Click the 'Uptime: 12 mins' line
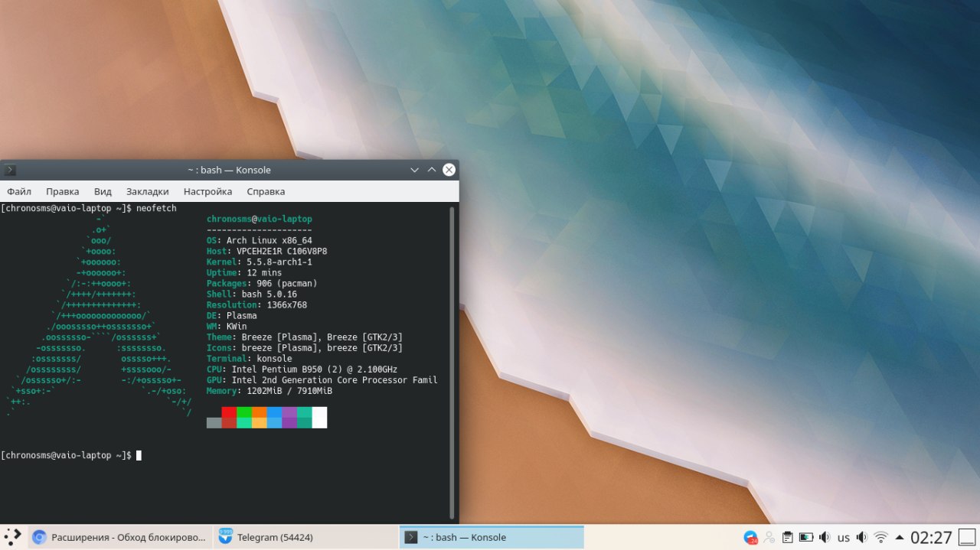Screen dimensions: 980x550 pyautogui.click(x=244, y=272)
